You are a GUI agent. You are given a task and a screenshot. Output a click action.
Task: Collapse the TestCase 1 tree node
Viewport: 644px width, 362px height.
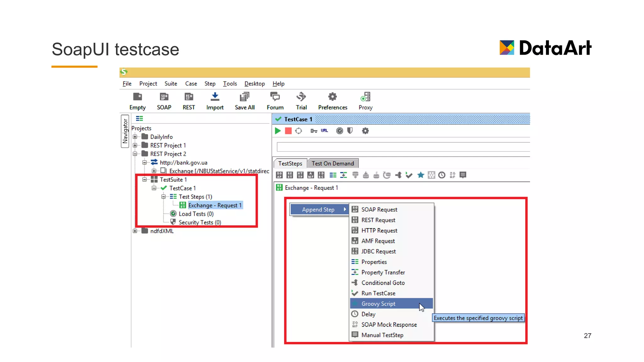tap(154, 188)
